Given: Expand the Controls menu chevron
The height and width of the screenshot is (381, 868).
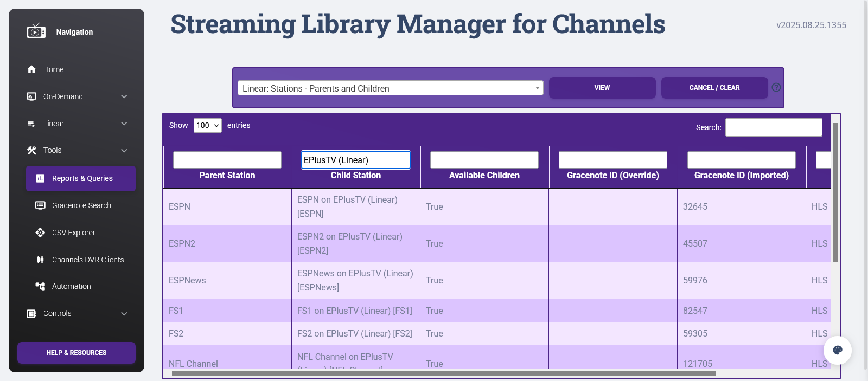Looking at the screenshot, I should (x=124, y=314).
